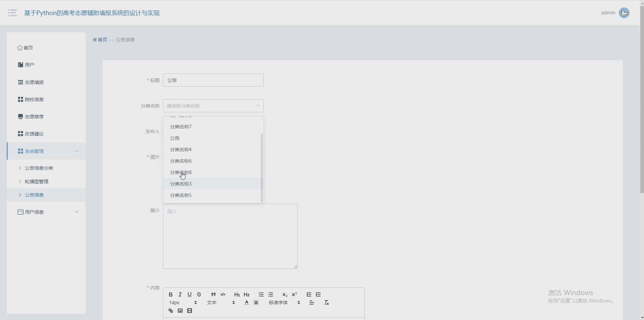Choose 分类名称8 from the list
The image size is (644, 320).
click(x=212, y=172)
